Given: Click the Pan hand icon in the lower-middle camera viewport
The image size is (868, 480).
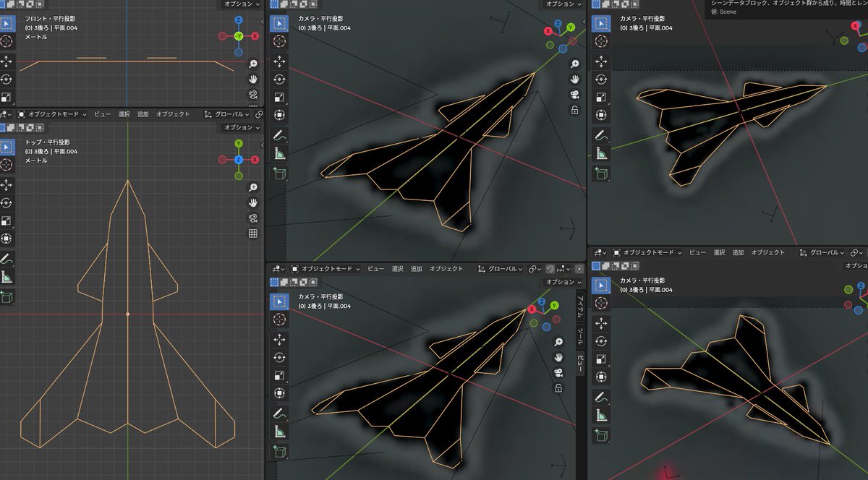Looking at the screenshot, I should click(559, 357).
